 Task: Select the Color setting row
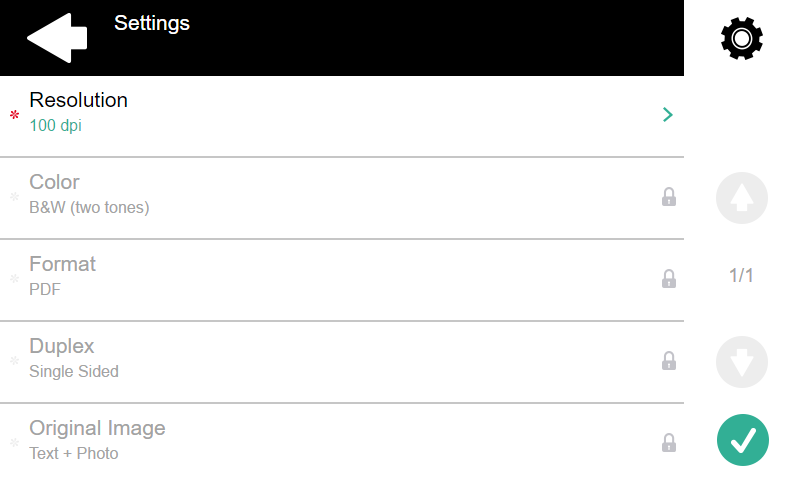(340, 197)
